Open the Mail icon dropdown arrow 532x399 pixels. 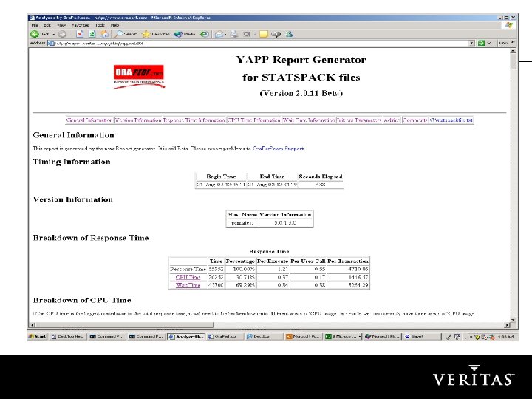click(x=225, y=34)
